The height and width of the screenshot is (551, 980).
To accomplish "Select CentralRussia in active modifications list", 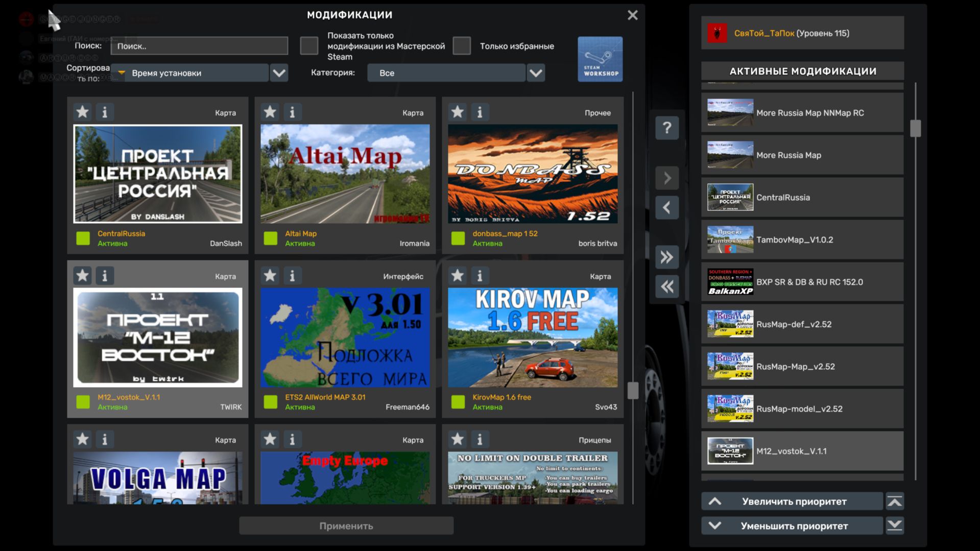I will click(802, 198).
